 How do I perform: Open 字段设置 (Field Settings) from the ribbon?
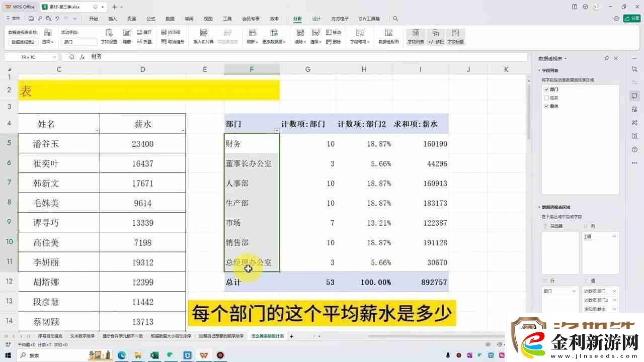click(109, 35)
